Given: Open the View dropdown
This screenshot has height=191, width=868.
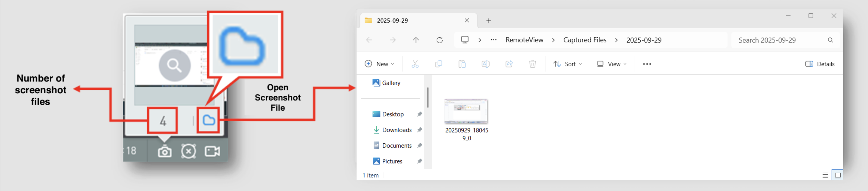Looking at the screenshot, I should point(611,64).
